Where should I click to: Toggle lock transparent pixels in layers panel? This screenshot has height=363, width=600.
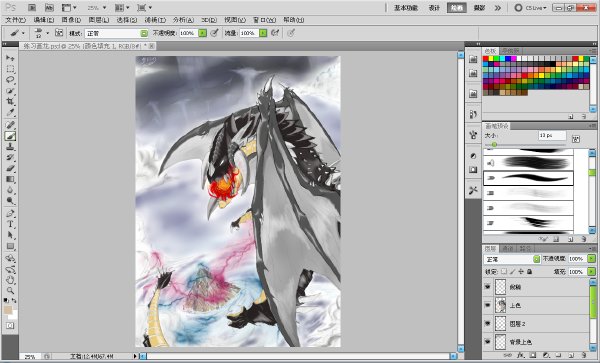click(504, 271)
